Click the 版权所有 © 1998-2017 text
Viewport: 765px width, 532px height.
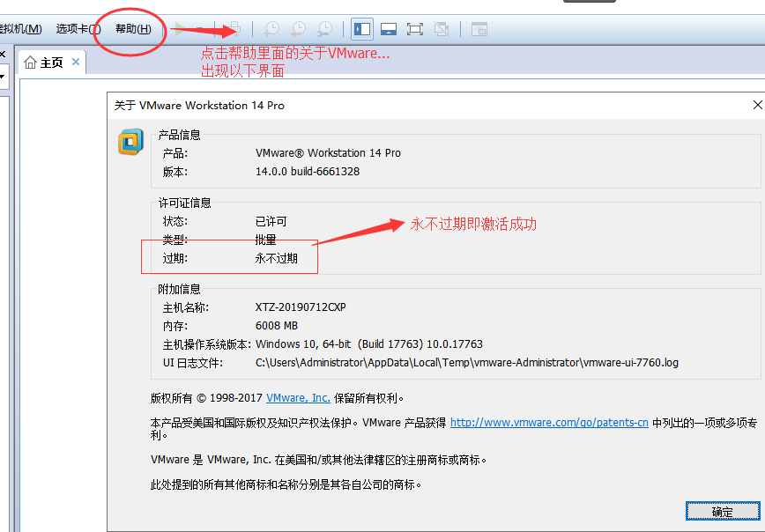pyautogui.click(x=206, y=398)
